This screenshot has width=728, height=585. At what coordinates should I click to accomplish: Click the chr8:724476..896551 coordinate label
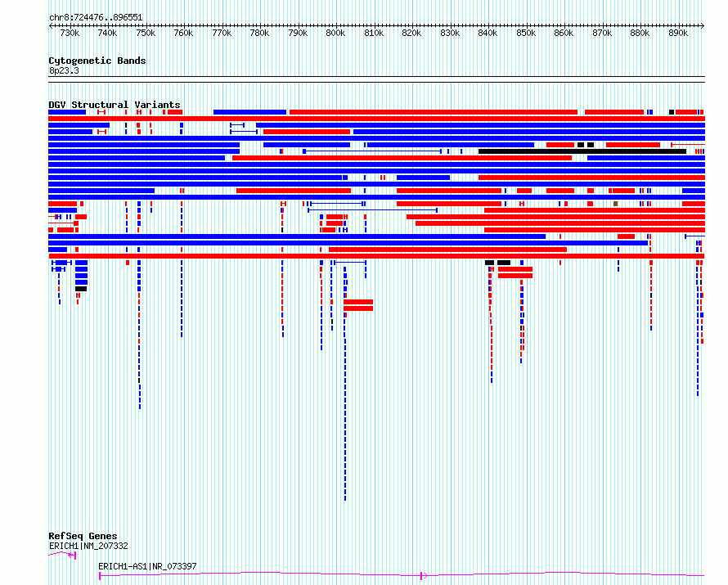(x=96, y=18)
